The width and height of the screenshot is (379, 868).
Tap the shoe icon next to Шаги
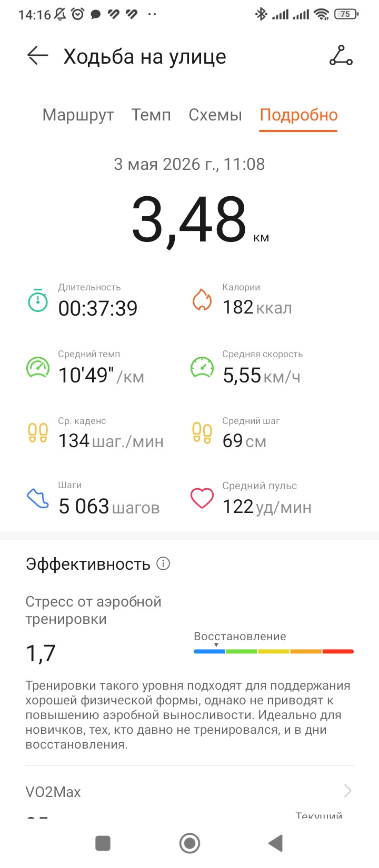coord(38,498)
